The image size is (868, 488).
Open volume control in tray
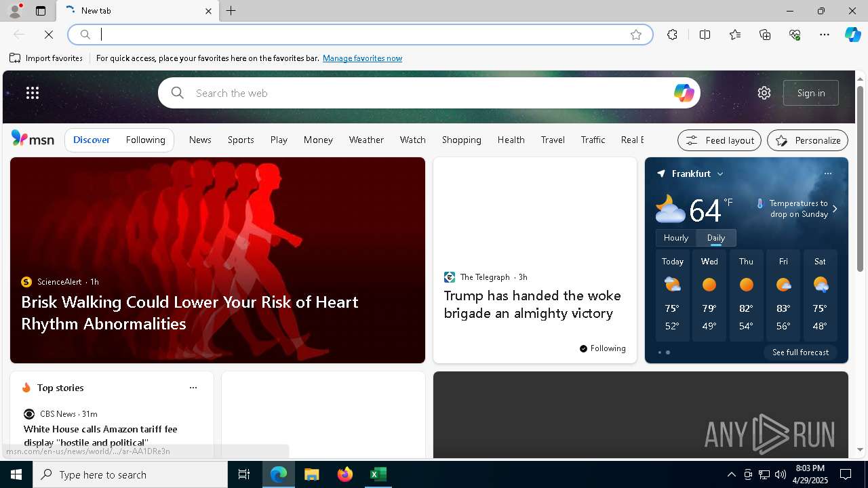tap(781, 474)
